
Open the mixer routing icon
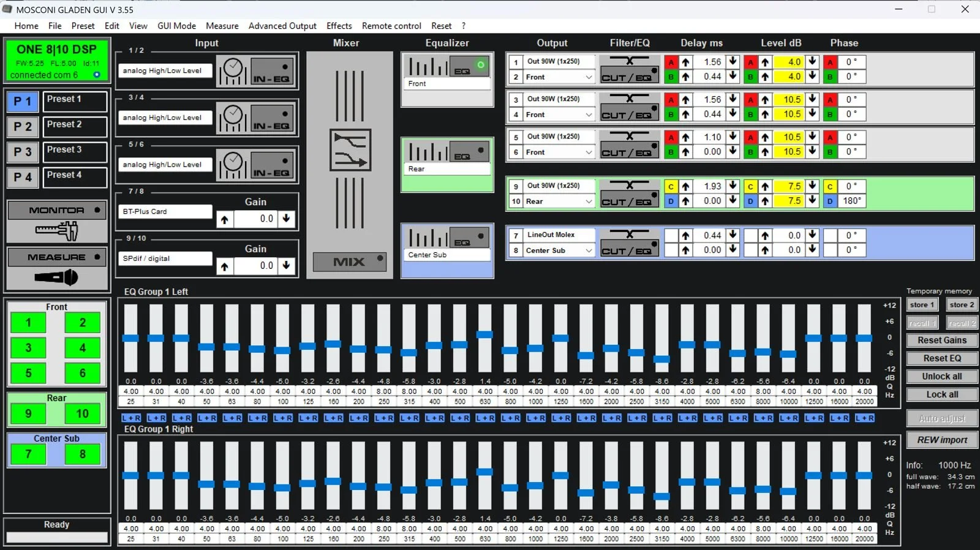pos(350,150)
